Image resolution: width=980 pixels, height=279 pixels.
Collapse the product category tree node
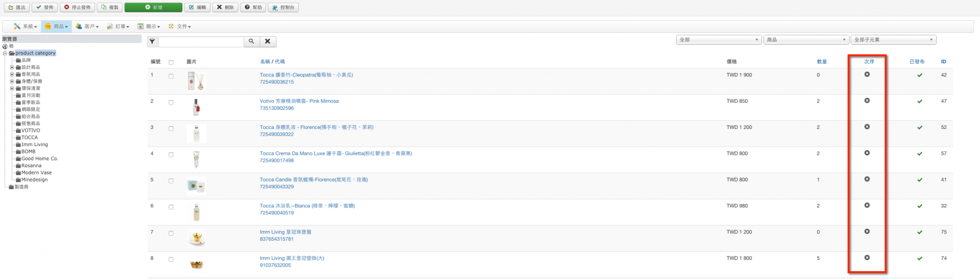(x=5, y=53)
